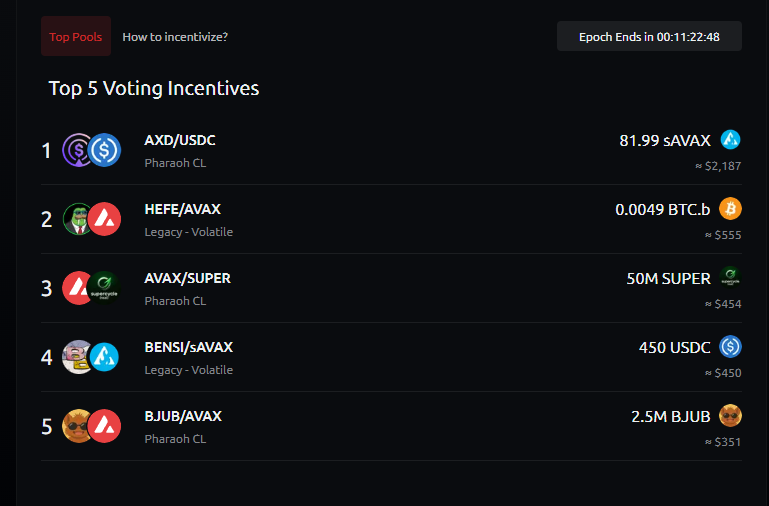The height and width of the screenshot is (506, 769).
Task: Click the Bitcoin icon beside 0.0049 BTC.b
Action: (x=730, y=209)
